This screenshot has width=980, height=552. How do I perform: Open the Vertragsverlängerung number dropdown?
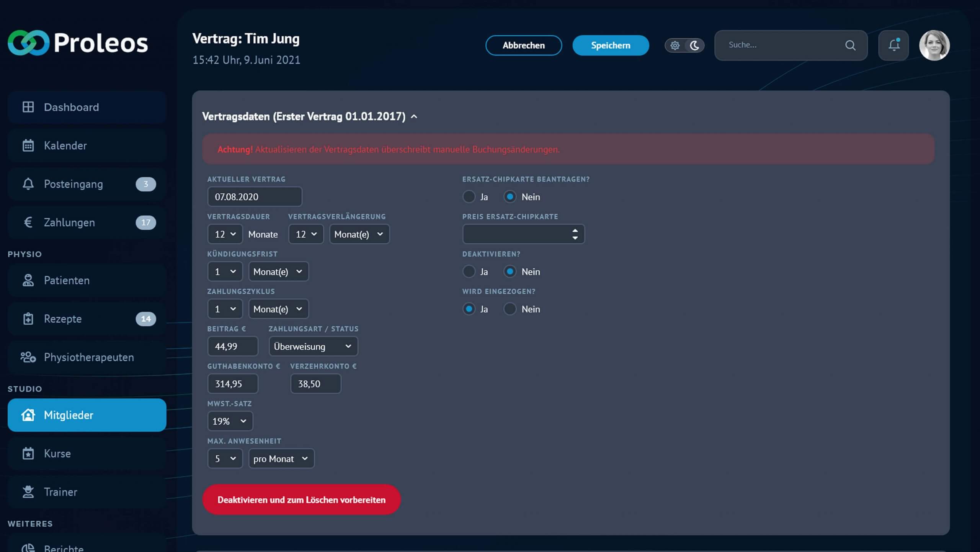[306, 234]
